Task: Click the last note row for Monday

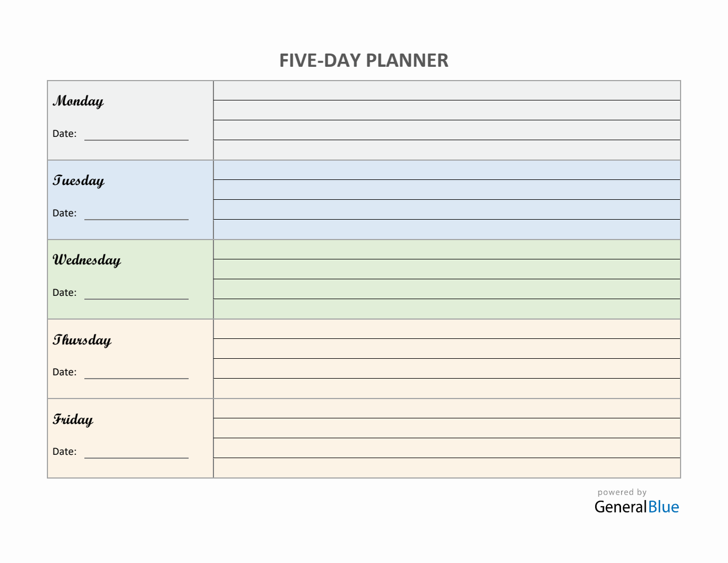Action: (x=447, y=150)
